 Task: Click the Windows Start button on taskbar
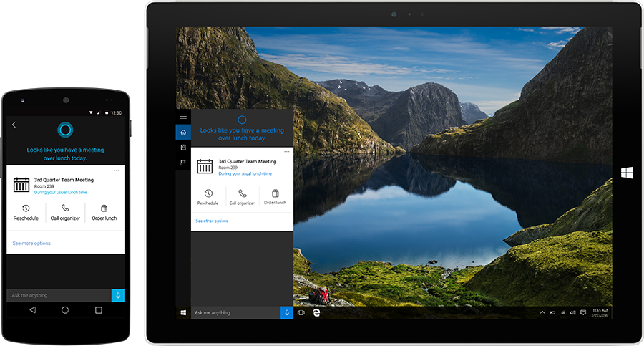point(183,313)
